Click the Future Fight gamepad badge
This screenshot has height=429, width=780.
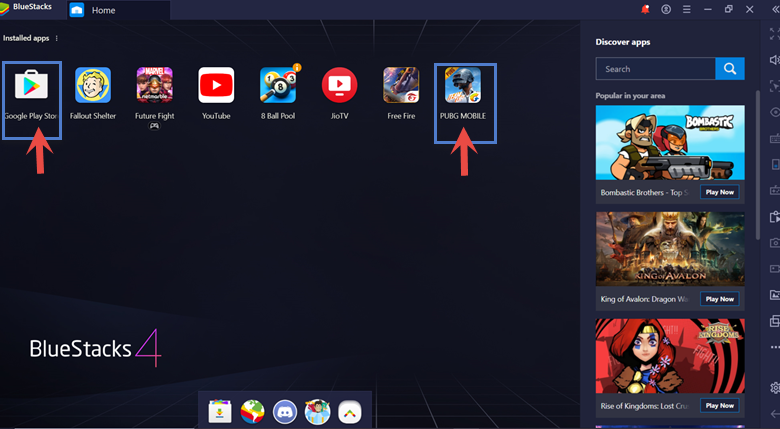(155, 126)
